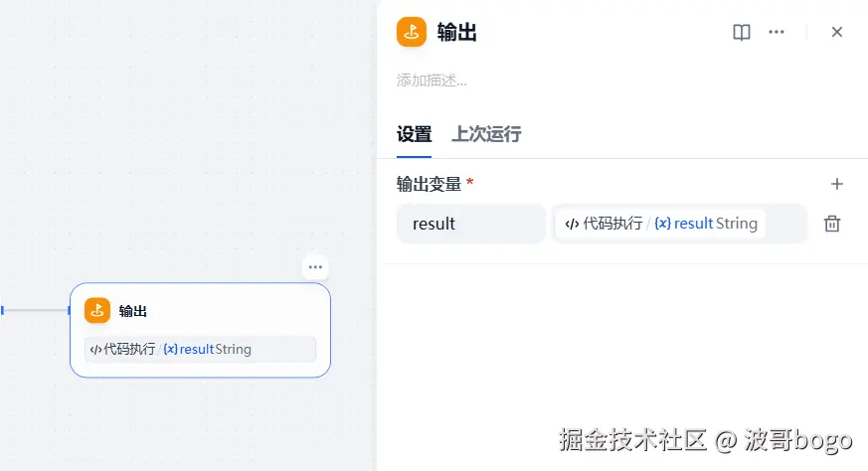Screen dimensions: 868x471
Task: Delete the result output variable
Action: pos(832,224)
